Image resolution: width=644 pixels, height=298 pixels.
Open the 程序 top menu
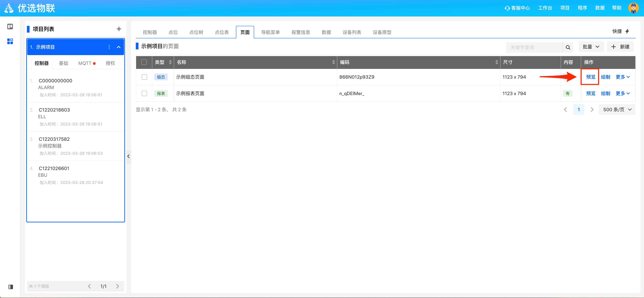[582, 8]
